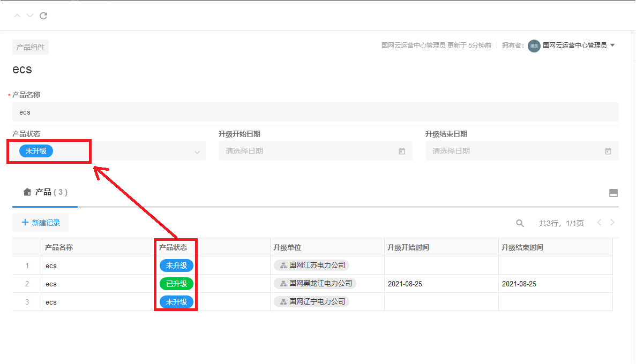Viewport: 636px width, 364px height.
Task: Click the green 已升级 status tag
Action: [176, 284]
